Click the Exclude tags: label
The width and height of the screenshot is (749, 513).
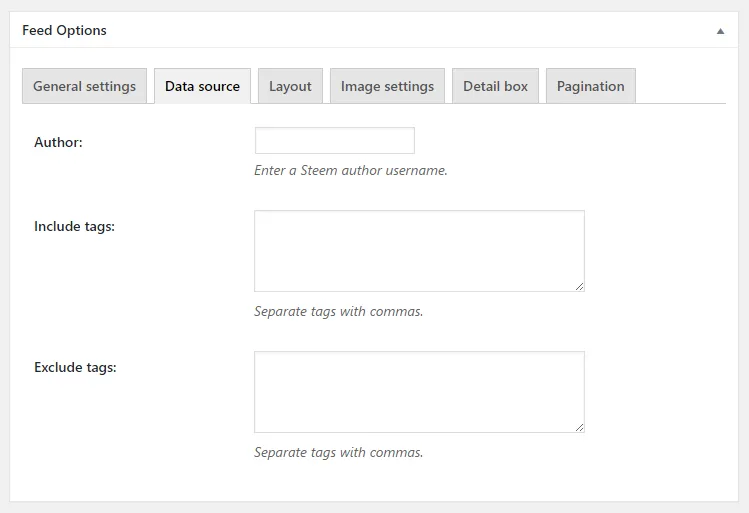point(75,367)
